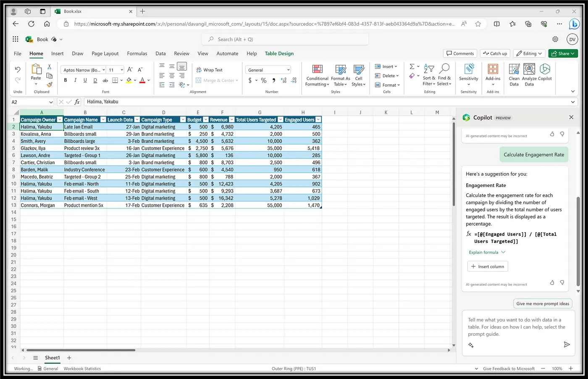
Task: Expand the number format General dropdown
Action: coord(289,70)
